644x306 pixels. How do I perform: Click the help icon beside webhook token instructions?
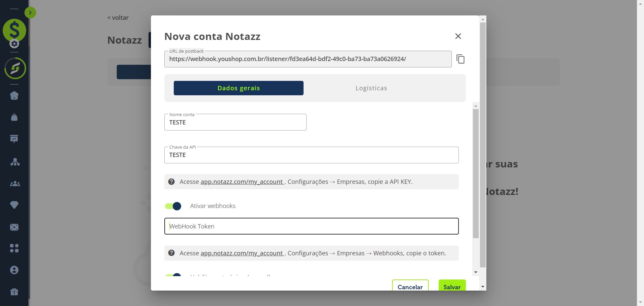(x=171, y=253)
